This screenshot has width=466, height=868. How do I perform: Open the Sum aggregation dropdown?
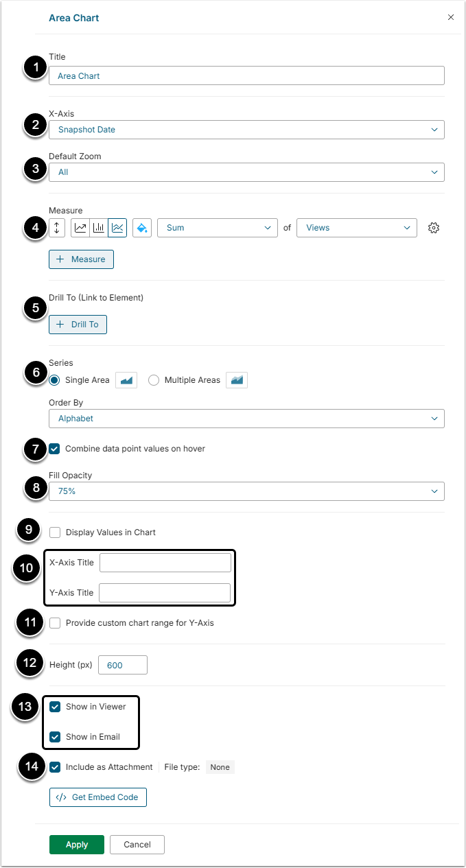pos(217,228)
